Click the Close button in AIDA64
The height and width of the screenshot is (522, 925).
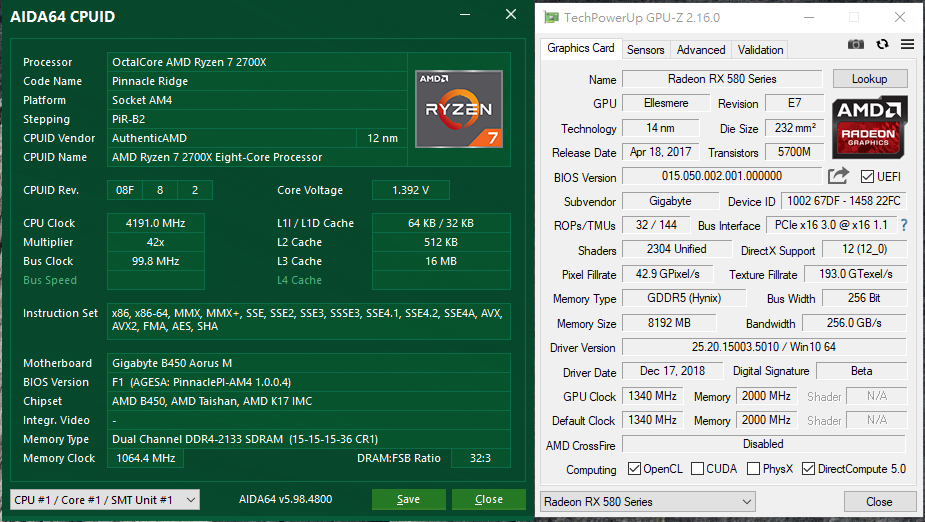(x=488, y=499)
